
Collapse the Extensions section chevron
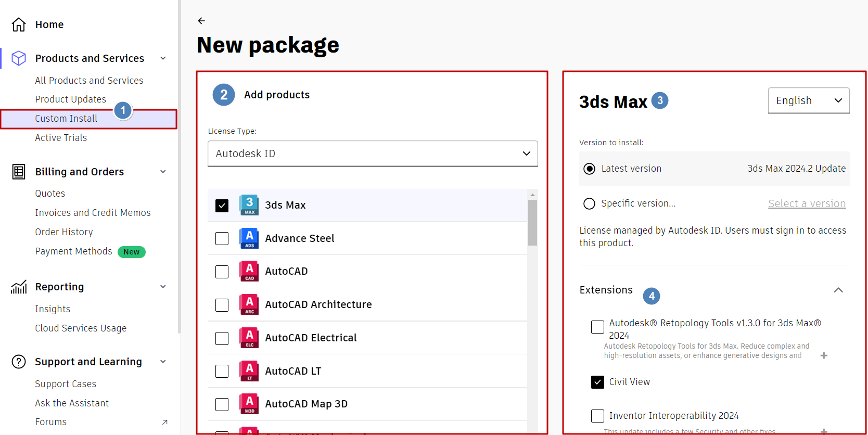pos(838,290)
